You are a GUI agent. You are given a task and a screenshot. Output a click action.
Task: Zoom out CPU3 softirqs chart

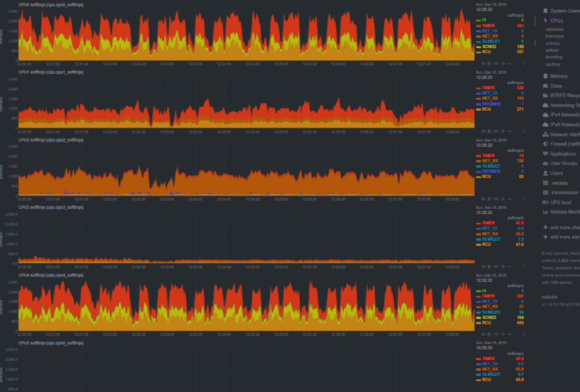[x=509, y=266]
